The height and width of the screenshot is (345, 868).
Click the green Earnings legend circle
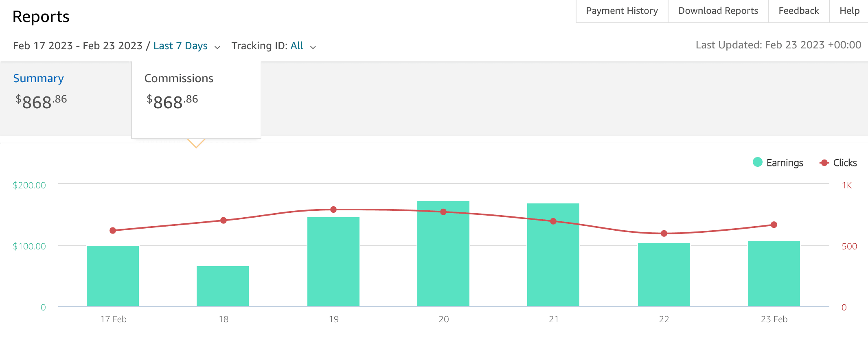point(758,162)
